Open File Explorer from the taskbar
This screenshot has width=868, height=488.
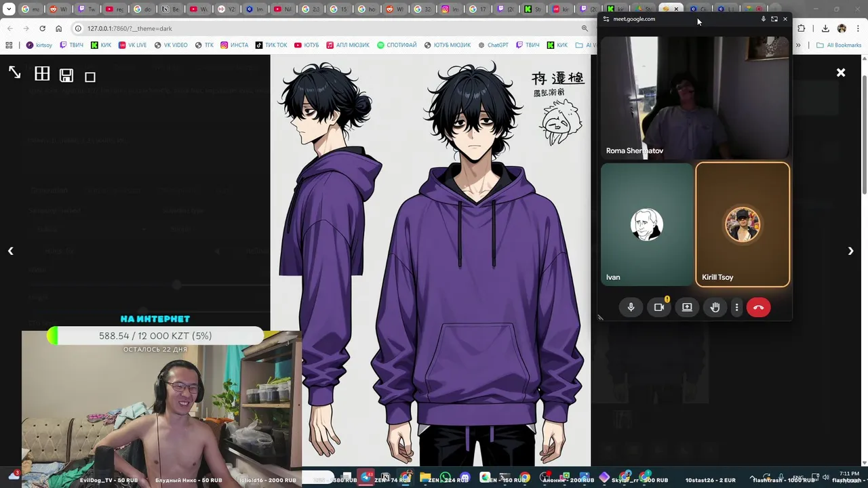[425, 477]
